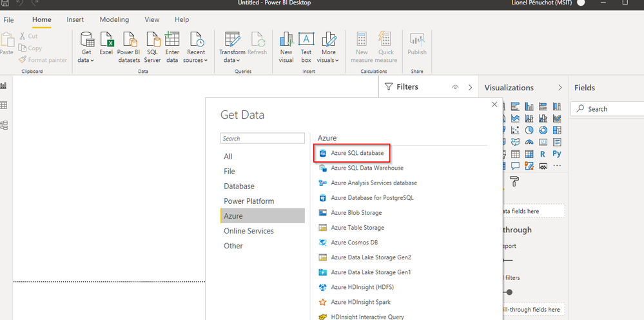
Task: Switch to the View ribbon tab
Action: point(152,20)
